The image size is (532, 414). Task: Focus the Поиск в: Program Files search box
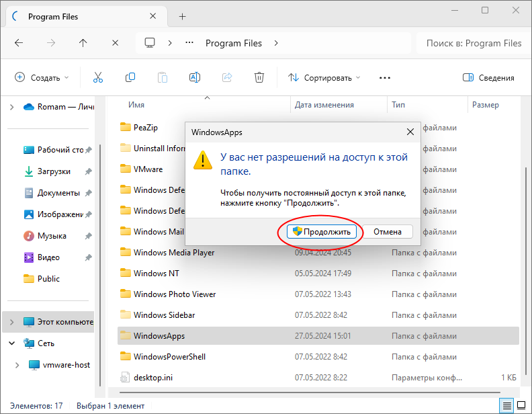point(474,43)
